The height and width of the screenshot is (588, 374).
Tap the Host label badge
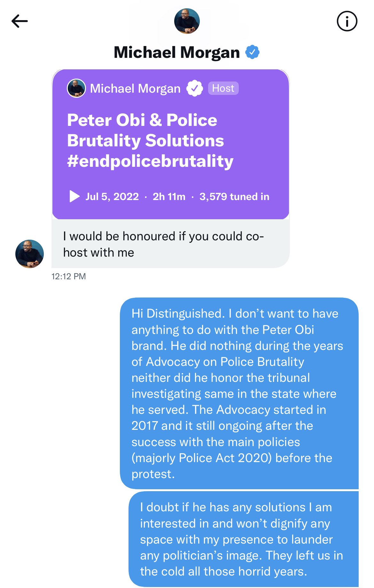click(x=223, y=88)
